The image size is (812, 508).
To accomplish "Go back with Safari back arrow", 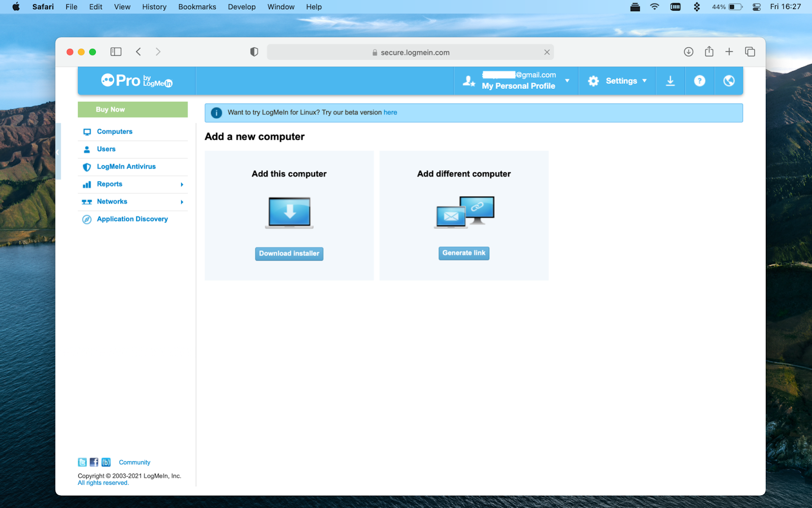I will pyautogui.click(x=139, y=52).
